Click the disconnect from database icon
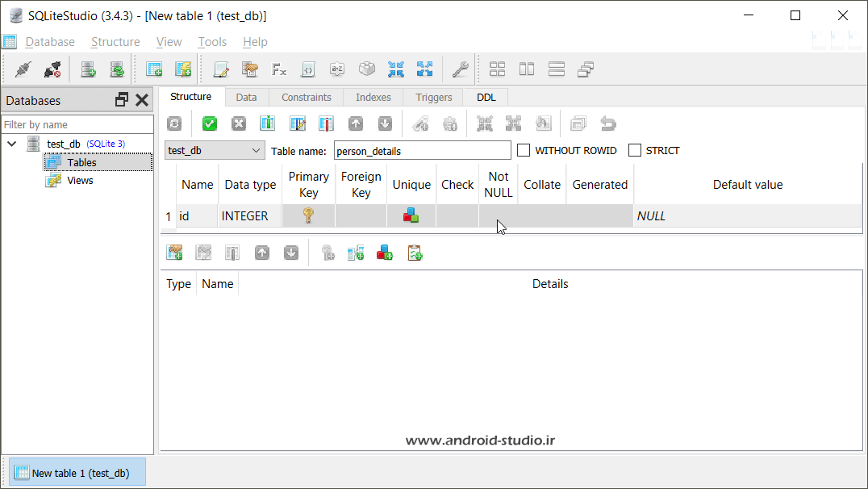The image size is (868, 489). pyautogui.click(x=52, y=69)
